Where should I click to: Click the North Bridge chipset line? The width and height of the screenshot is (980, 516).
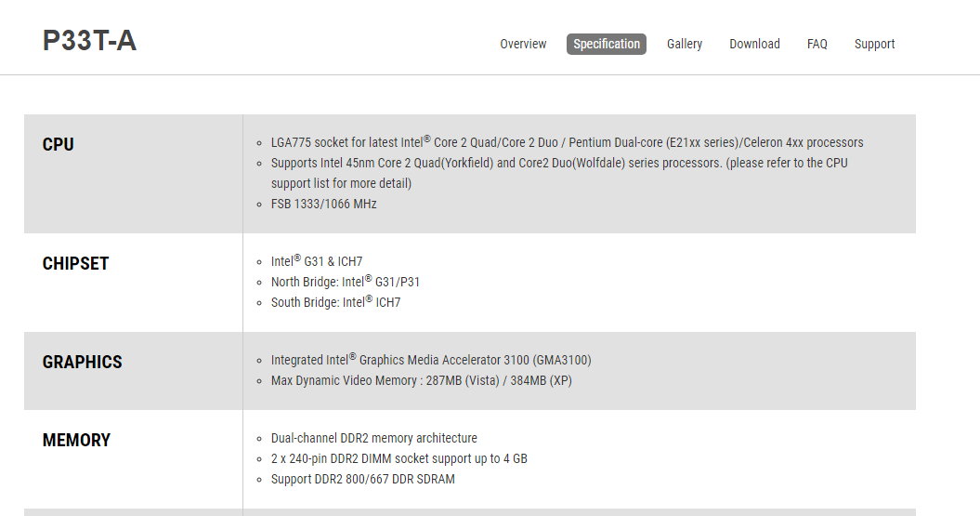[345, 282]
